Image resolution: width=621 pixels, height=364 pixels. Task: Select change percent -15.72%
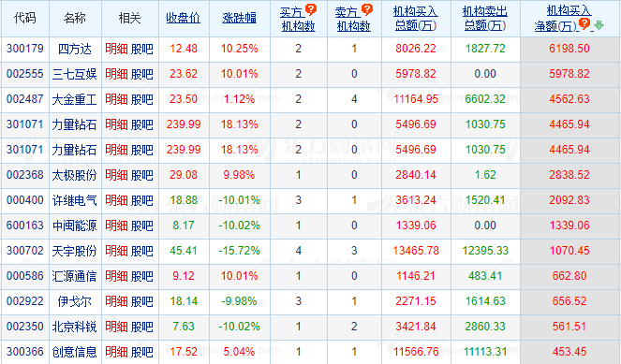239,251
